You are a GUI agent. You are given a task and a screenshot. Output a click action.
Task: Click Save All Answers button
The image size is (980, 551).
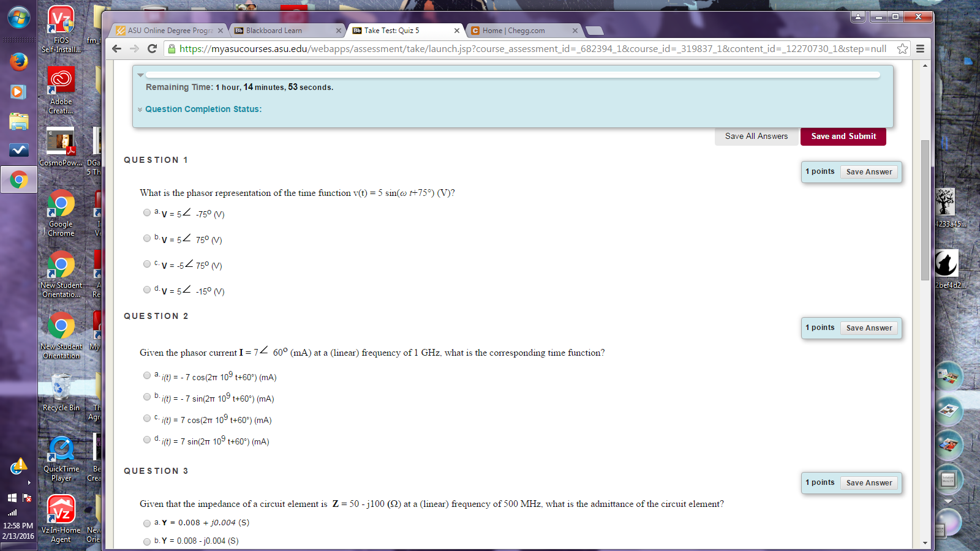pos(756,137)
